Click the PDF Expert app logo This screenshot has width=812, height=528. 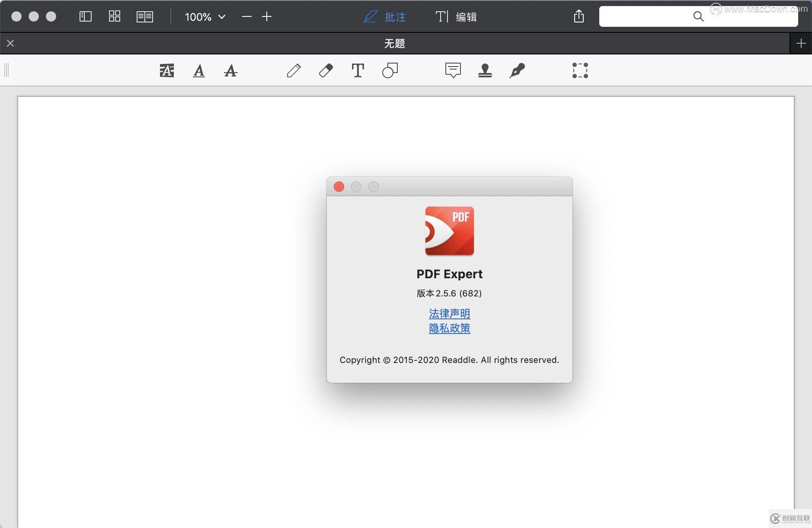pyautogui.click(x=450, y=231)
